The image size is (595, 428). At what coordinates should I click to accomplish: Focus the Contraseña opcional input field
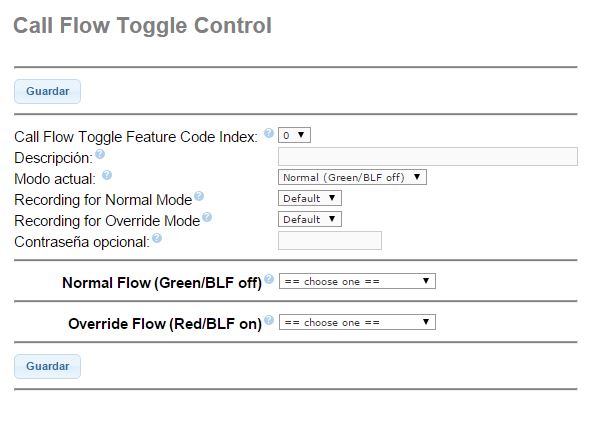(x=330, y=241)
